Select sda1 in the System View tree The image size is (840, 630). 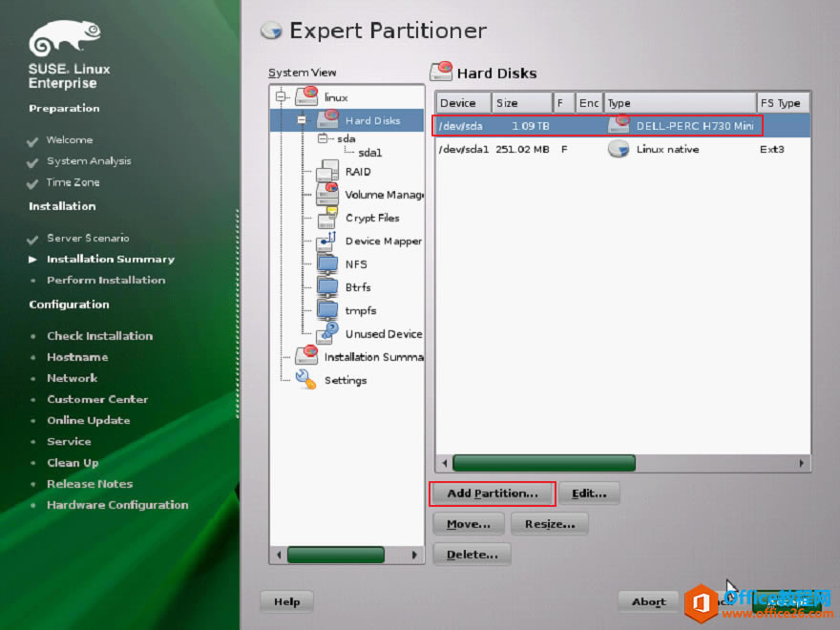coord(369,153)
